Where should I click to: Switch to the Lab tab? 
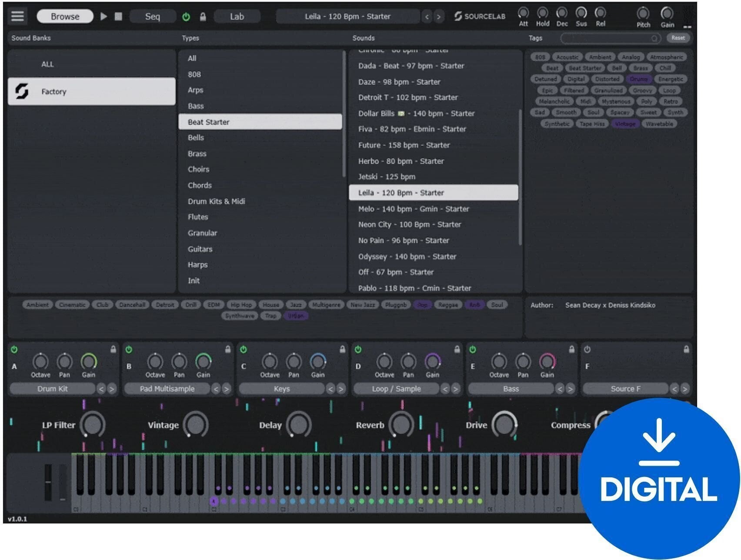[x=237, y=16]
